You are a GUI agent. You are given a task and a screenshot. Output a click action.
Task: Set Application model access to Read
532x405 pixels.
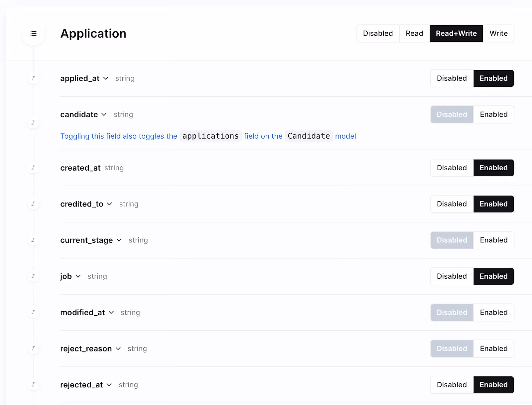414,34
